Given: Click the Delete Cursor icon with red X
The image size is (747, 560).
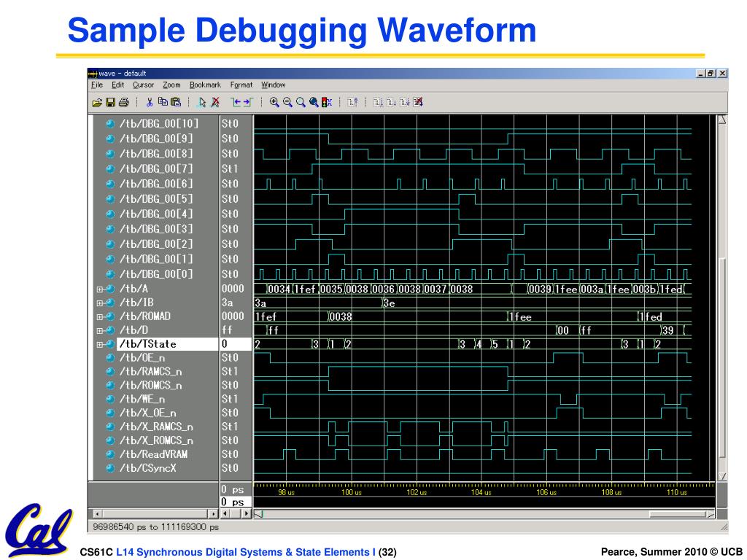Looking at the screenshot, I should click(215, 102).
